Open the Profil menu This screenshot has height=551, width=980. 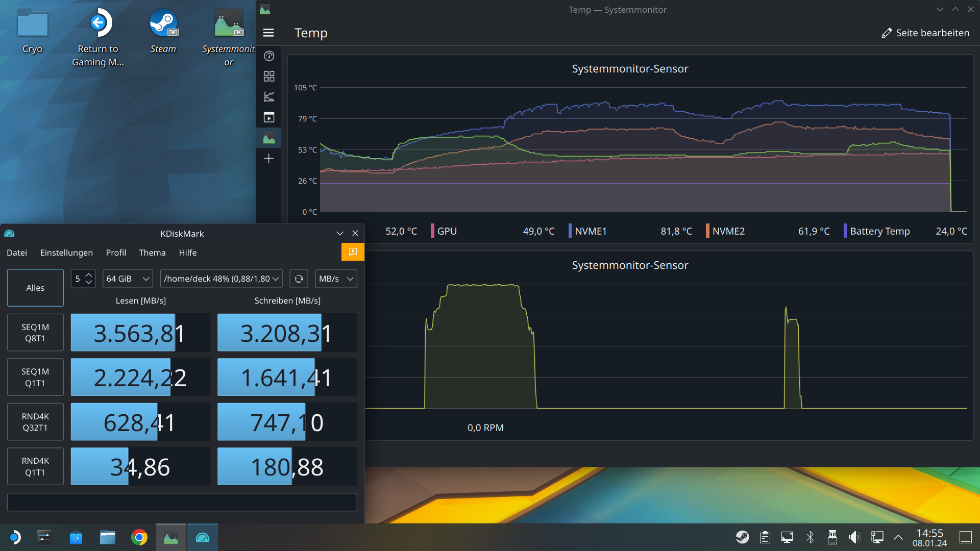tap(116, 253)
